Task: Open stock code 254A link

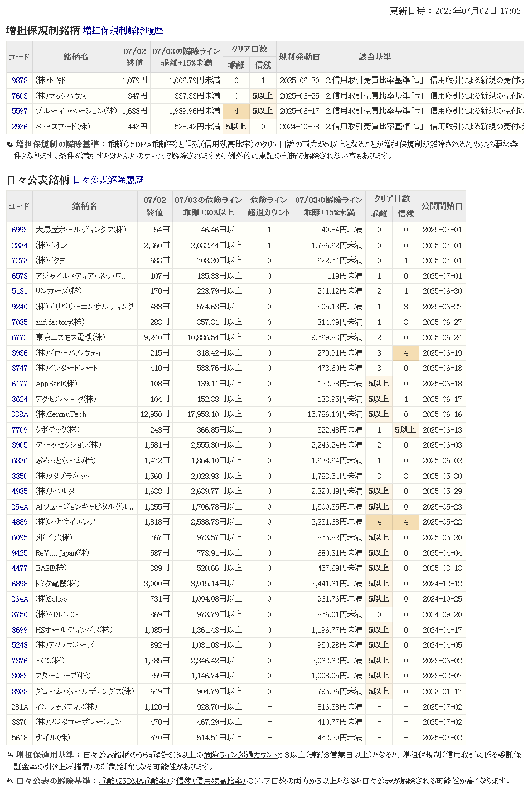Action: tap(20, 507)
